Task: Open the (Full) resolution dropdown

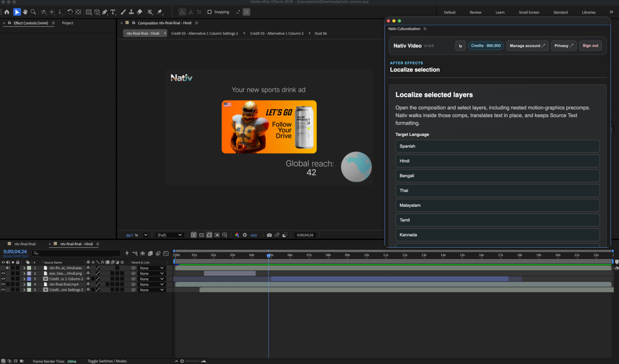Action: click(169, 235)
